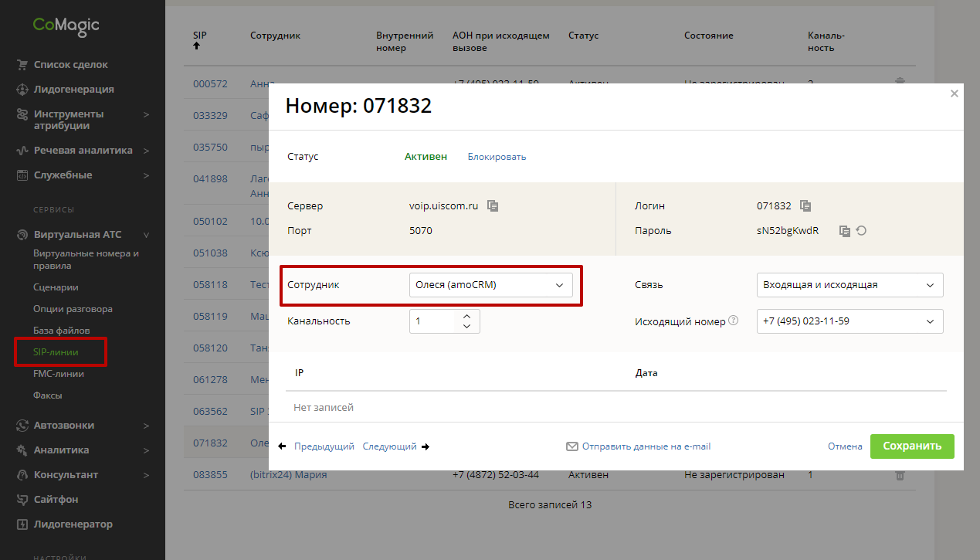The width and height of the screenshot is (980, 560).
Task: Expand the Исходящий номер dropdown
Action: coord(849,321)
